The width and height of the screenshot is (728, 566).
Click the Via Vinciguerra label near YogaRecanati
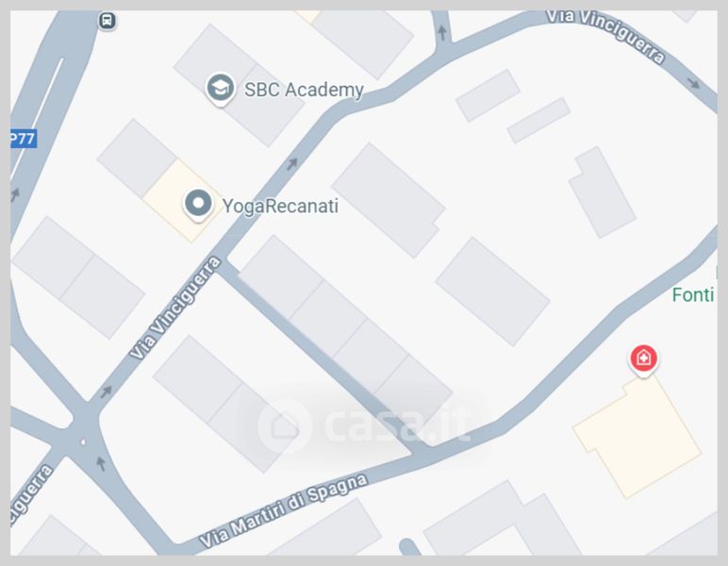[x=175, y=308]
